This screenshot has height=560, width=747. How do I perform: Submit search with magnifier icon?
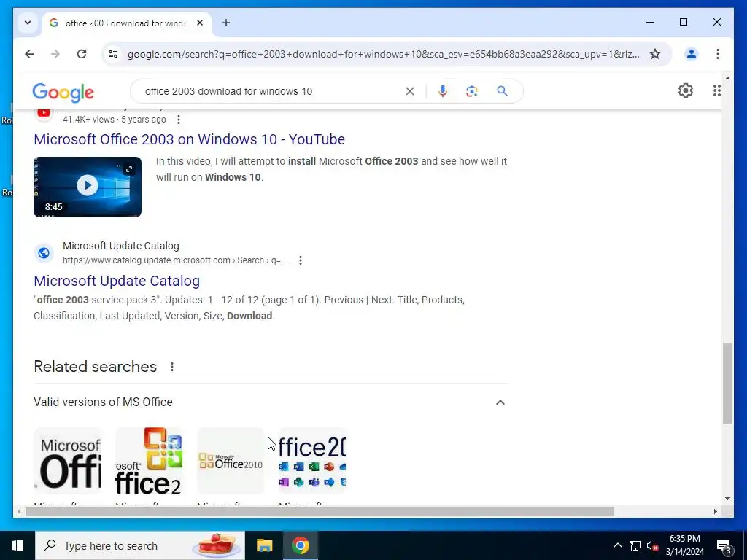click(502, 91)
